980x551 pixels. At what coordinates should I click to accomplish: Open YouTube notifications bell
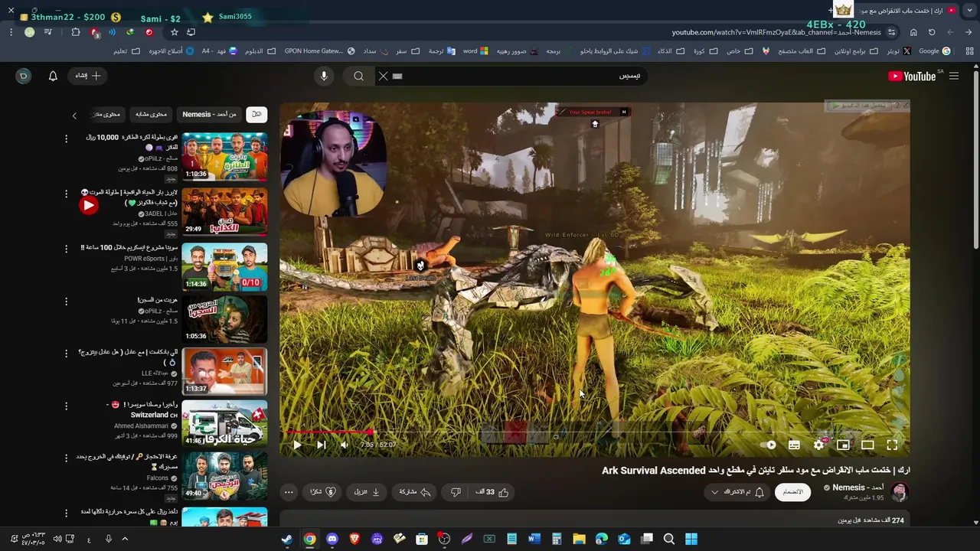coord(53,76)
